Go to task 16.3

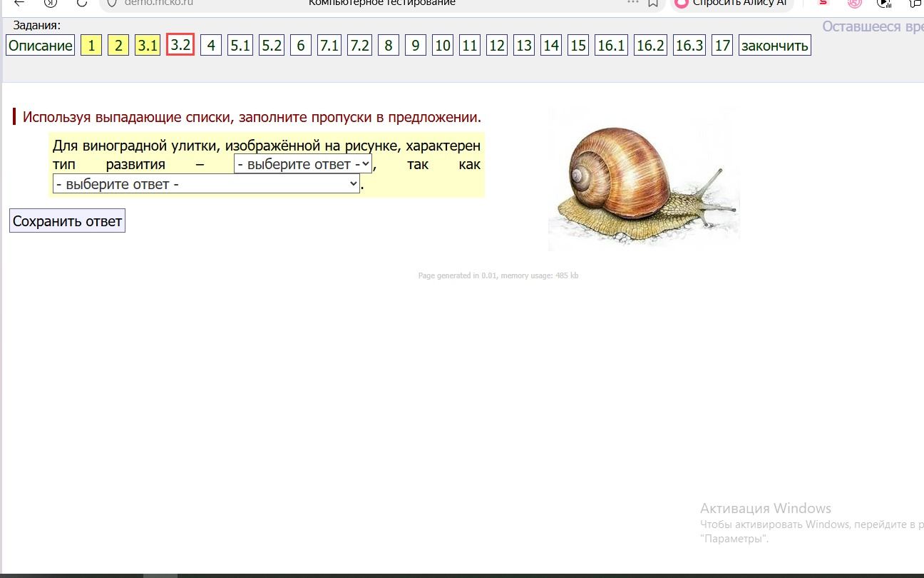pyautogui.click(x=689, y=46)
